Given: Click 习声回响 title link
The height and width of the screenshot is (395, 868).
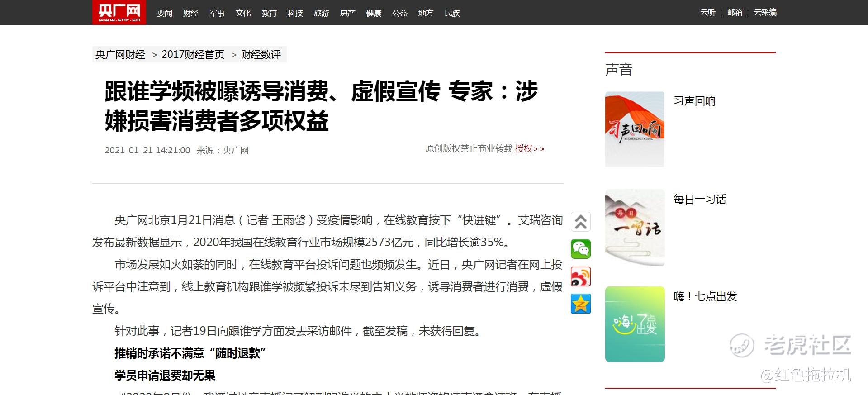Looking at the screenshot, I should tap(695, 101).
